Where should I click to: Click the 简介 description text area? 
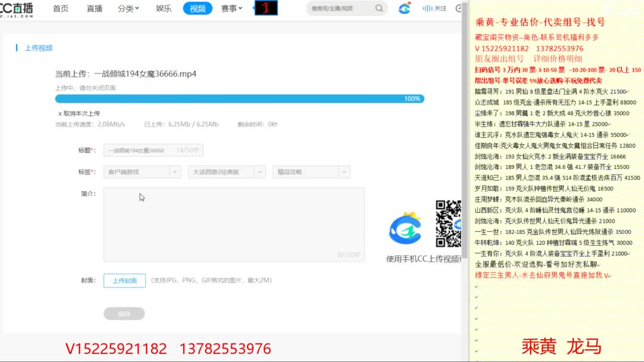[x=234, y=224]
